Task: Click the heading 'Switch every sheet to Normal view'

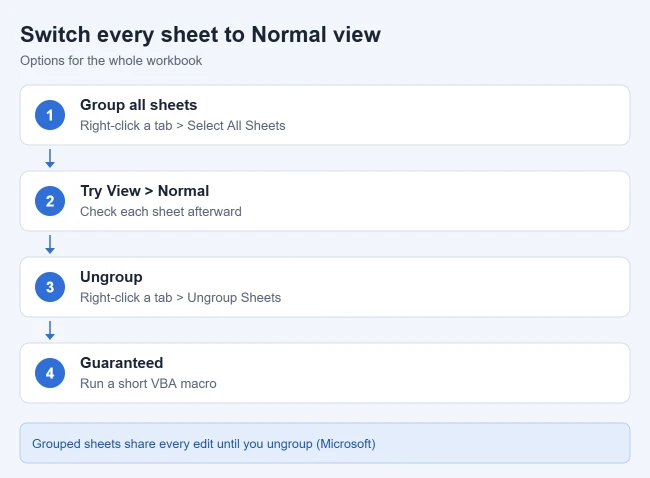Action: click(x=200, y=34)
